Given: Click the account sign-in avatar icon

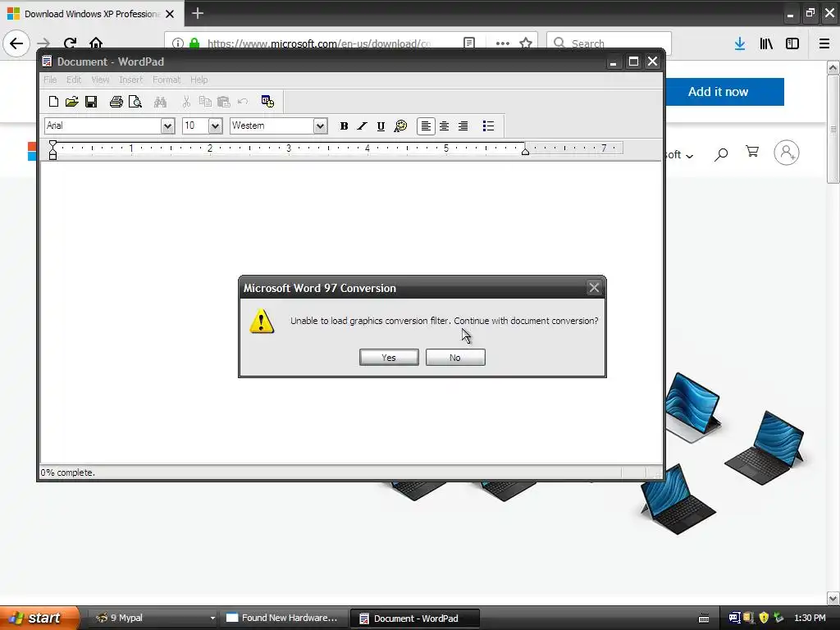Looking at the screenshot, I should click(787, 153).
